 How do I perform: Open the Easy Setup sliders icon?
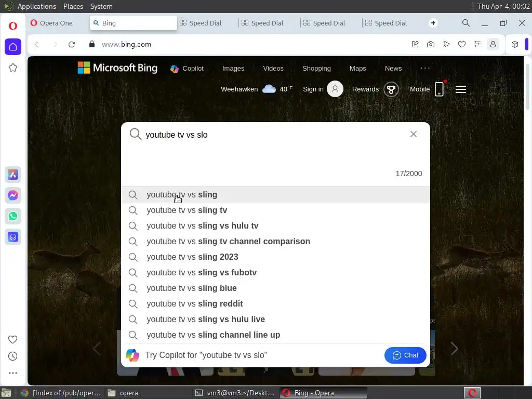tap(477, 44)
